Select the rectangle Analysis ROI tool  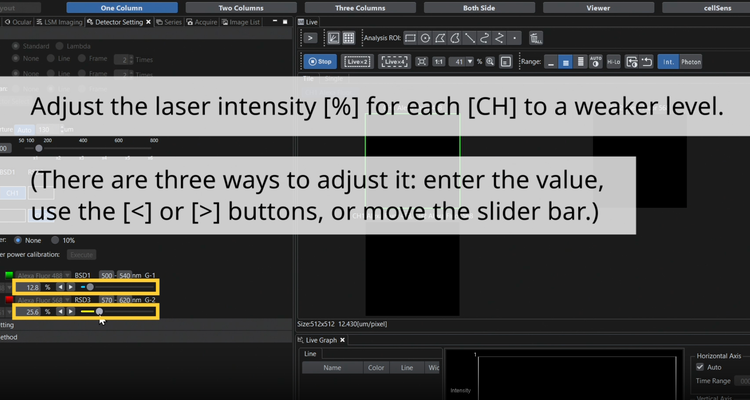[411, 38]
